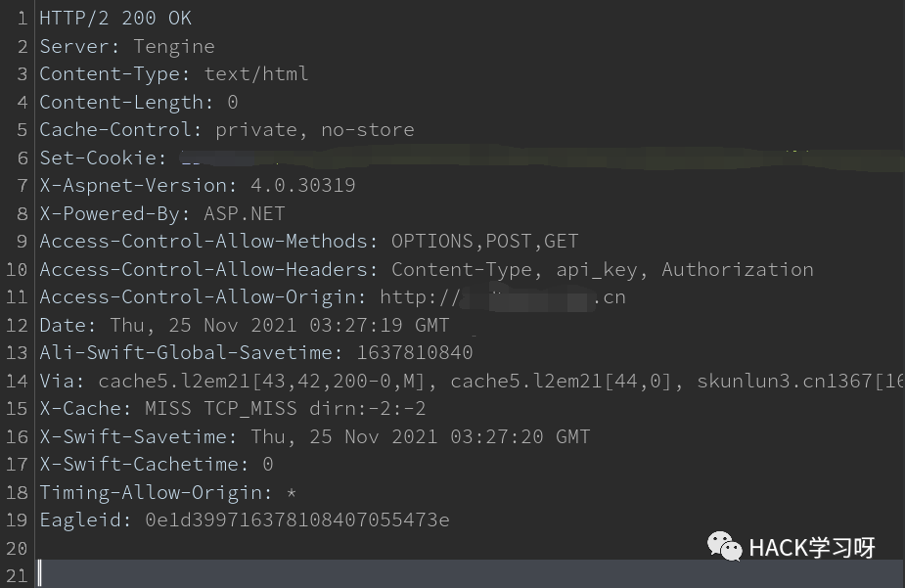Click the Content-Length value 0
The height and width of the screenshot is (588, 905).
(232, 102)
